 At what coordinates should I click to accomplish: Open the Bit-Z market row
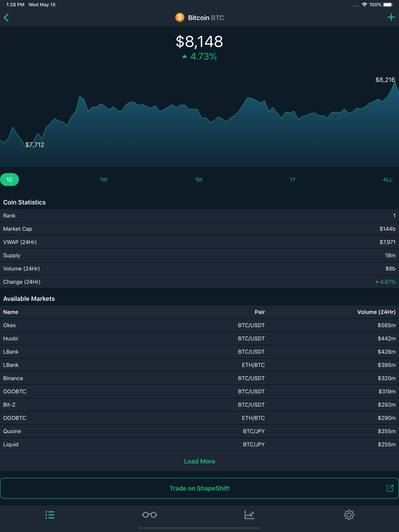point(199,405)
